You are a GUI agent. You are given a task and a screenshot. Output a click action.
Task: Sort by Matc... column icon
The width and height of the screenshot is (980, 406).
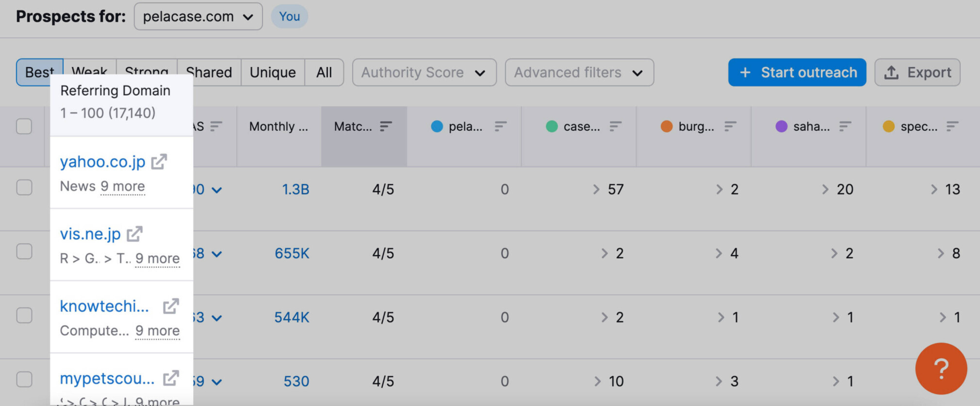pyautogui.click(x=386, y=126)
